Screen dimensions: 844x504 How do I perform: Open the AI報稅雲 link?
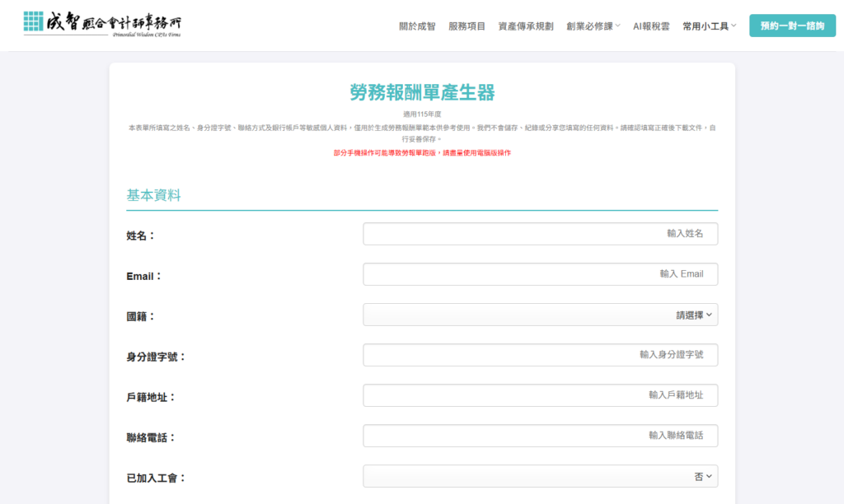651,26
